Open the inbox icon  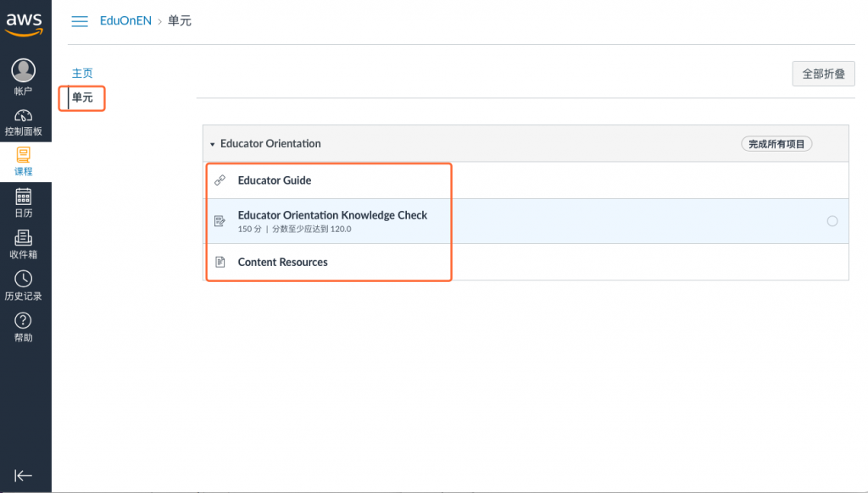[24, 238]
